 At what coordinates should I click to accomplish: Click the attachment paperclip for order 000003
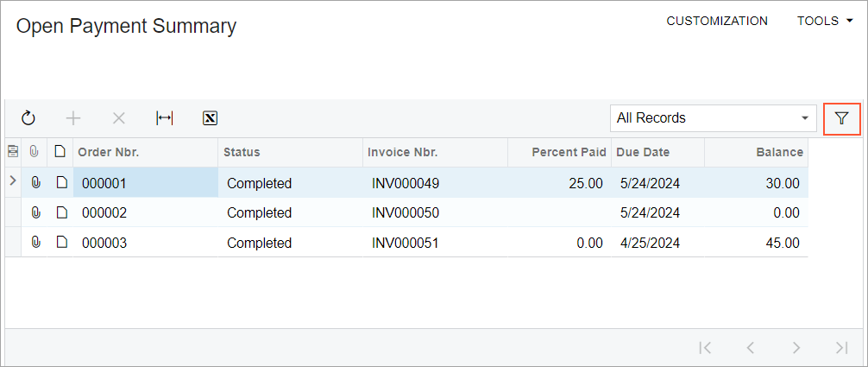pos(35,243)
